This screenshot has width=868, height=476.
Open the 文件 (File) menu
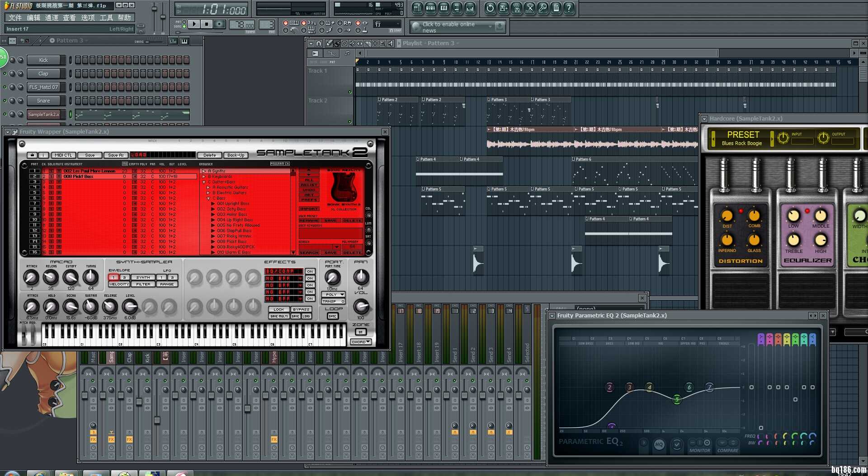point(15,18)
